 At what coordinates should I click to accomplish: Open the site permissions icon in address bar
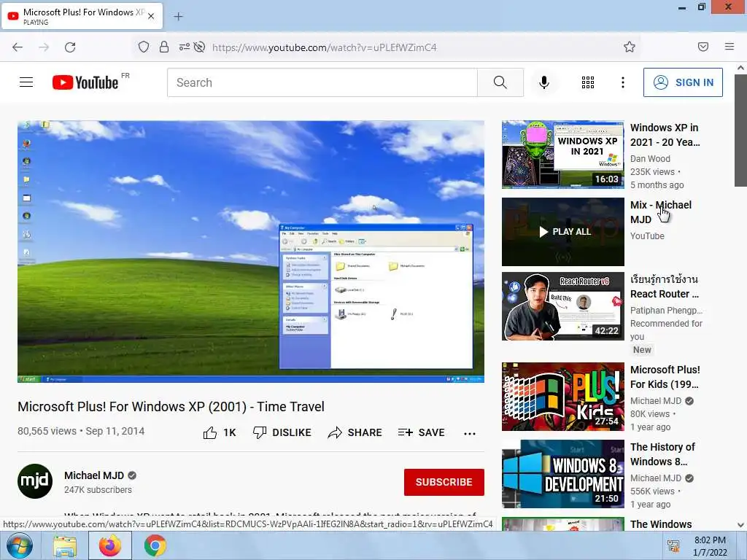[x=184, y=47]
